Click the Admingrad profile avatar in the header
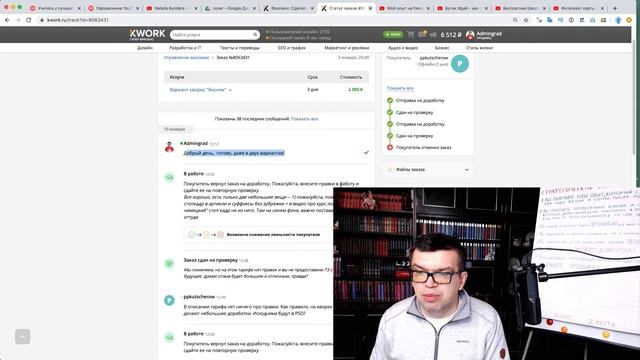 470,35
